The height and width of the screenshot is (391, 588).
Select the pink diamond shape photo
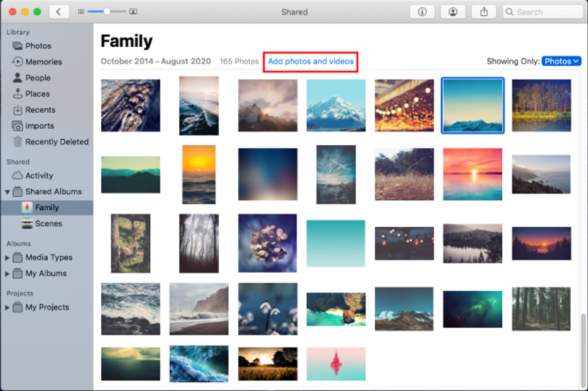(x=336, y=364)
